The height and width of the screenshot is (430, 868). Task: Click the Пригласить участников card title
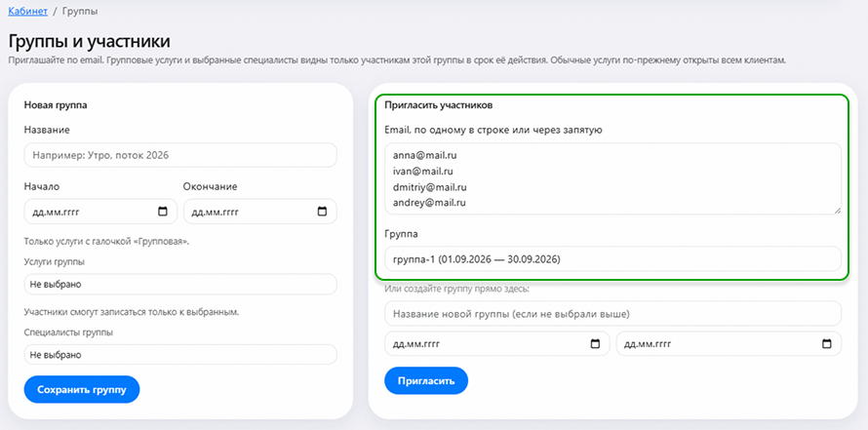439,104
